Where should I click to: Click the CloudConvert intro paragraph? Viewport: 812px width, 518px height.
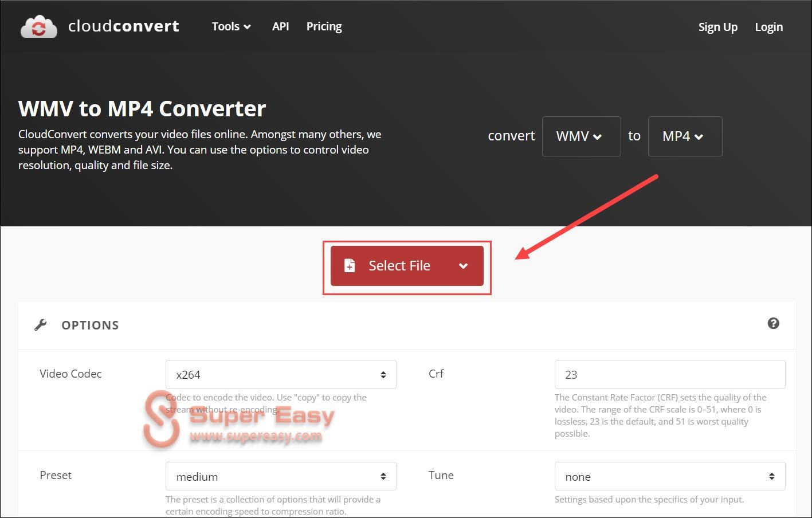200,150
